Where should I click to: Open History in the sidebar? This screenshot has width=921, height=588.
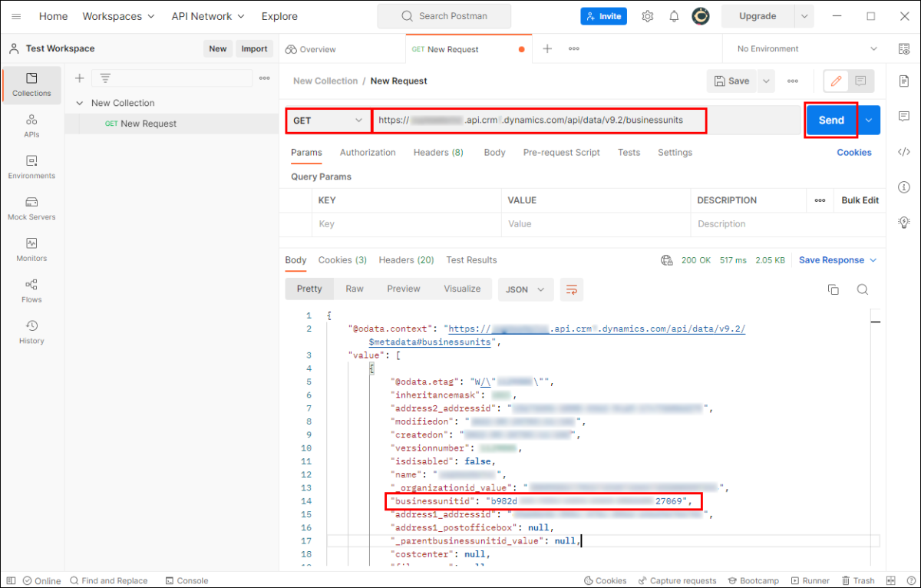[x=31, y=332]
